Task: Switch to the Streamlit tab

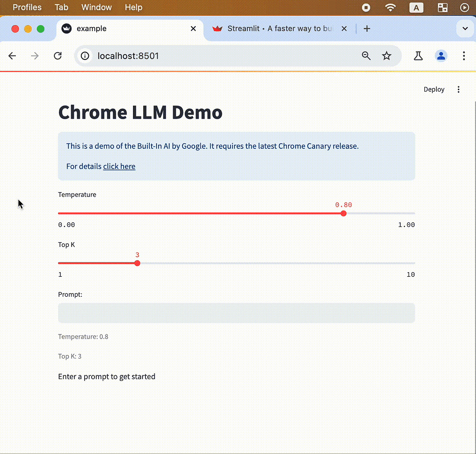Action: coord(274,28)
